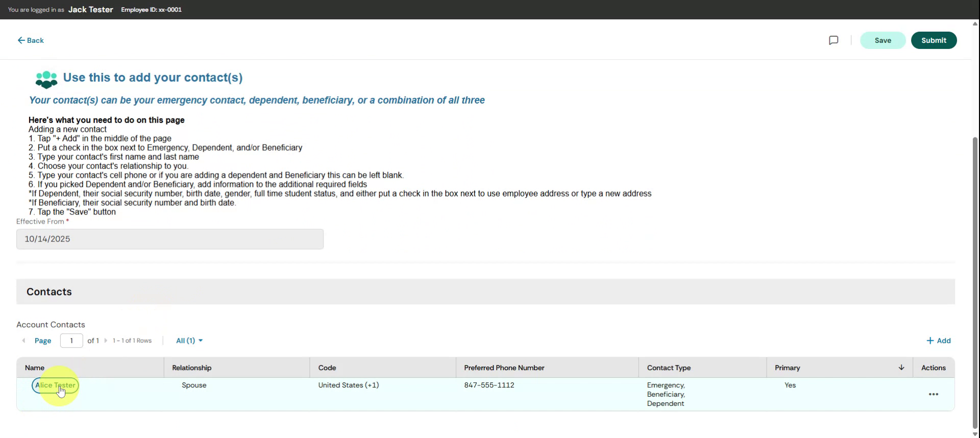Screen dimensions: 980x438
Task: Open Alice Tester contact link
Action: coord(55,385)
